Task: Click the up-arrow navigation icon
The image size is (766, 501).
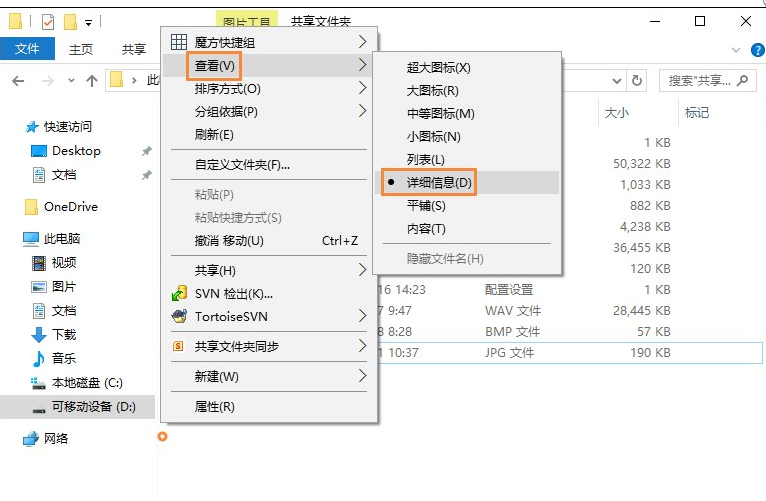Action: [92, 81]
